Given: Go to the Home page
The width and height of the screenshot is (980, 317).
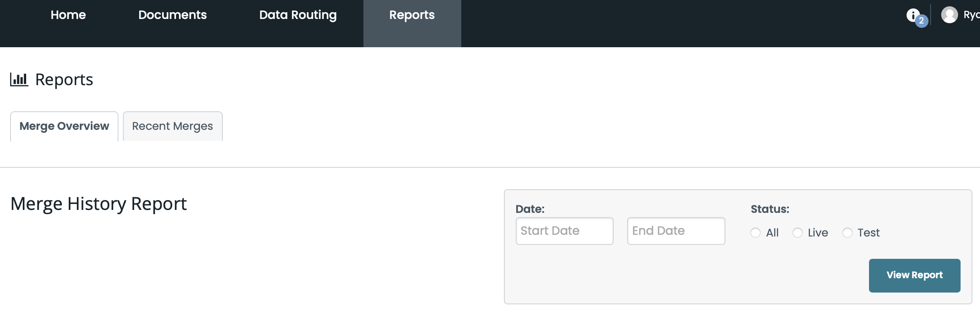Looking at the screenshot, I should pos(68,15).
